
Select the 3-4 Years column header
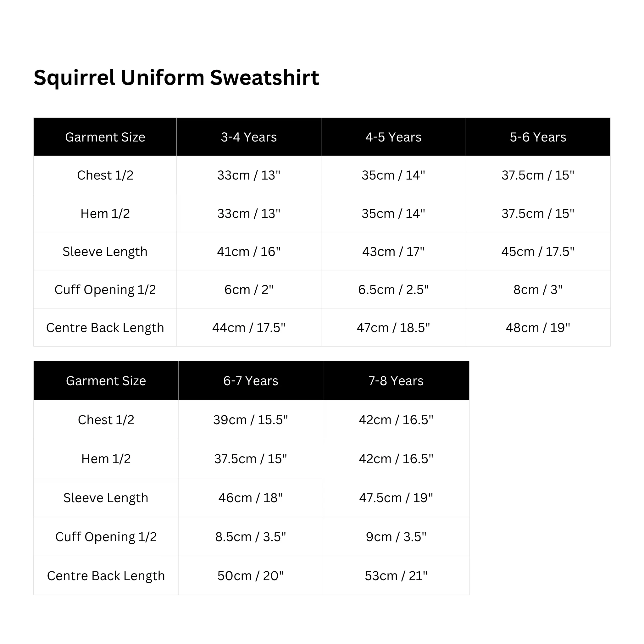(x=249, y=137)
